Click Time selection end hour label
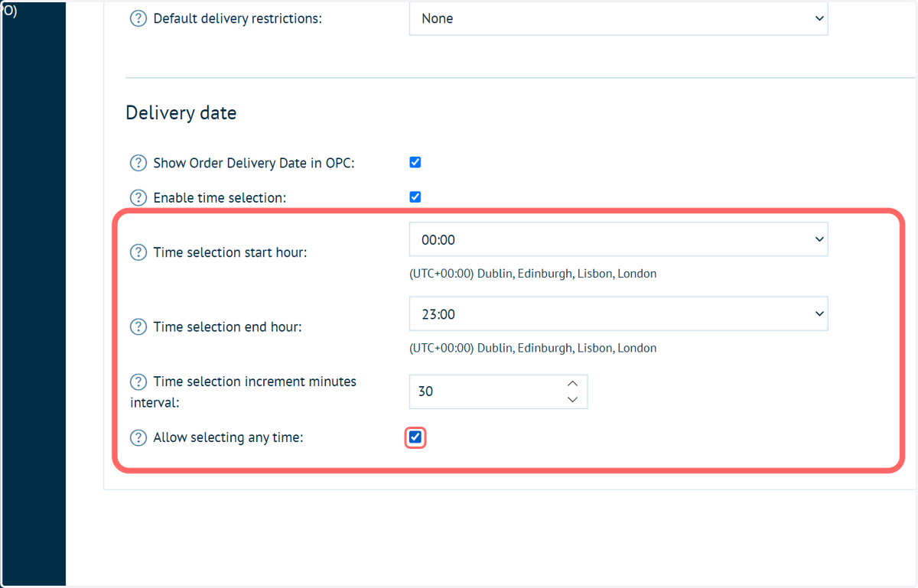 [x=228, y=326]
